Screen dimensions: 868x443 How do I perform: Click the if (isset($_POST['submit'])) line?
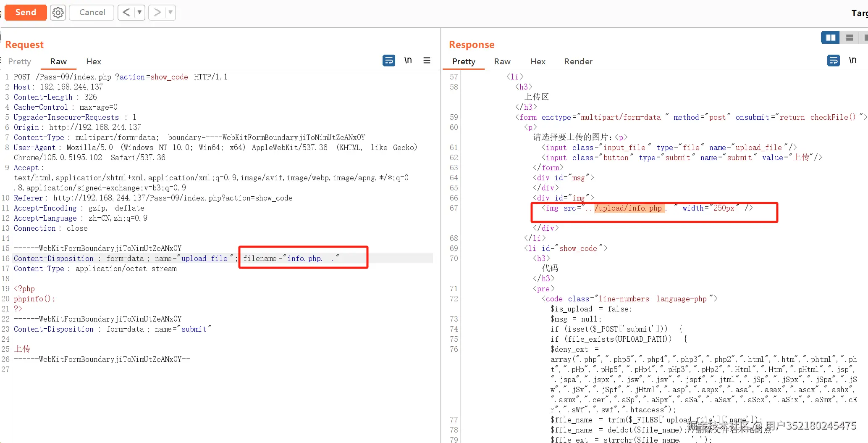pyautogui.click(x=616, y=329)
